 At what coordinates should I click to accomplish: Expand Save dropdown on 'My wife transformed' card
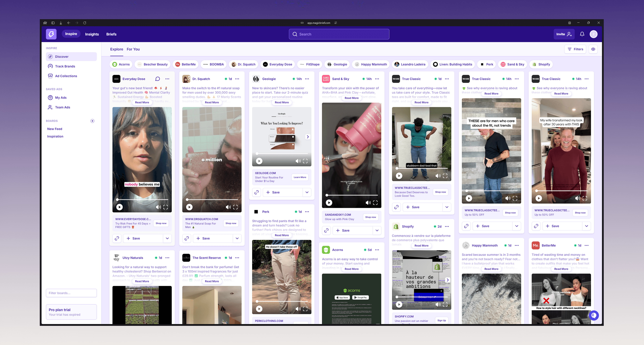tap(586, 226)
